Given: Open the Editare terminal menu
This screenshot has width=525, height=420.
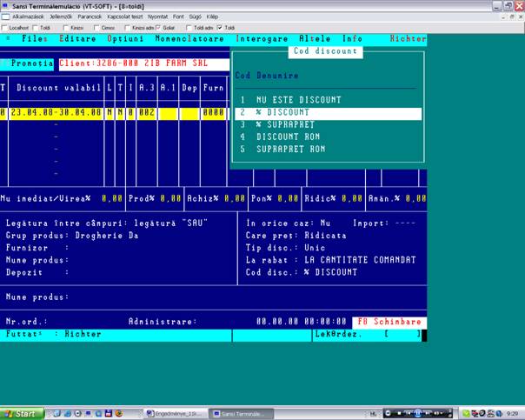Looking at the screenshot, I should 77,39.
